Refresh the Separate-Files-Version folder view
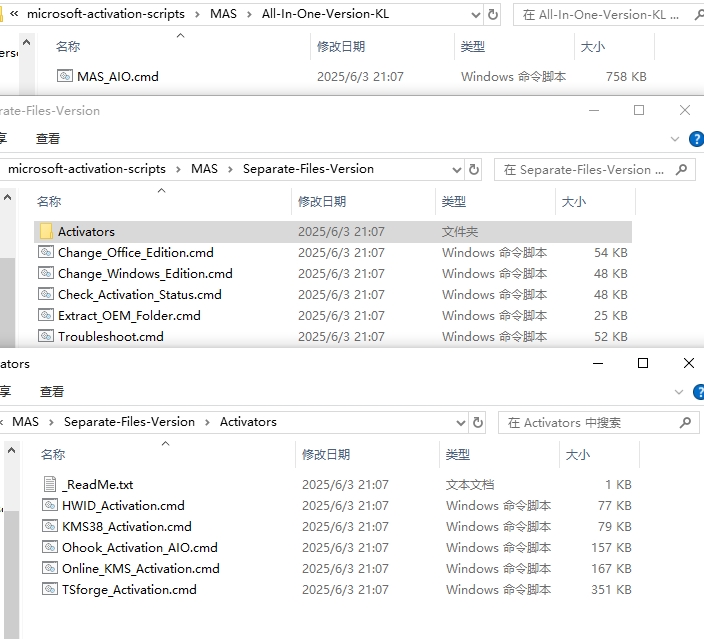704x639 pixels. [474, 170]
